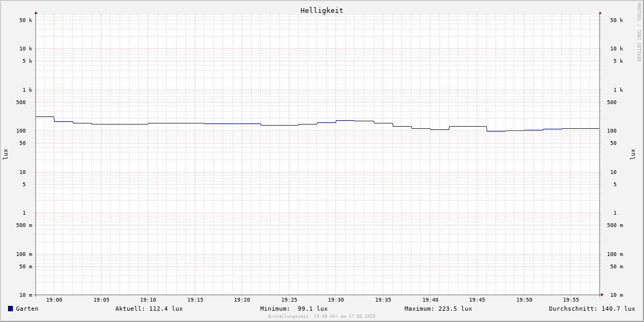Click the 19:10 time axis label
644x322 pixels.
click(148, 300)
